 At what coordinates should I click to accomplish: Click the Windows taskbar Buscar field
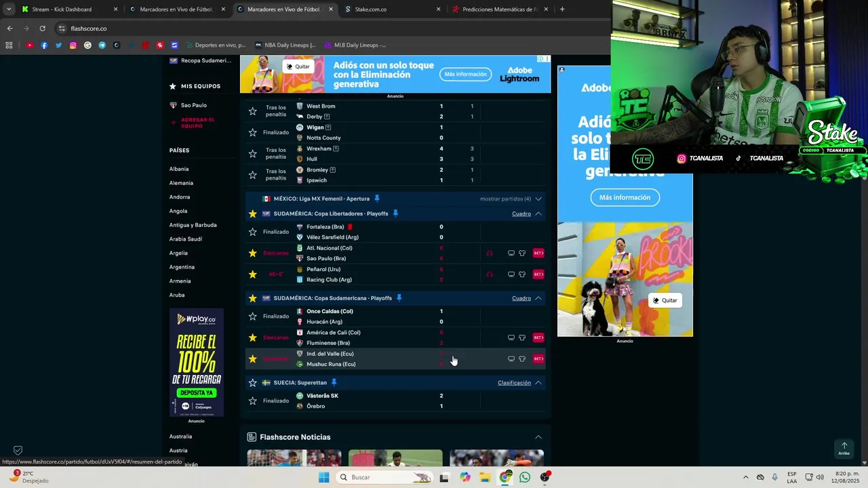point(384,477)
